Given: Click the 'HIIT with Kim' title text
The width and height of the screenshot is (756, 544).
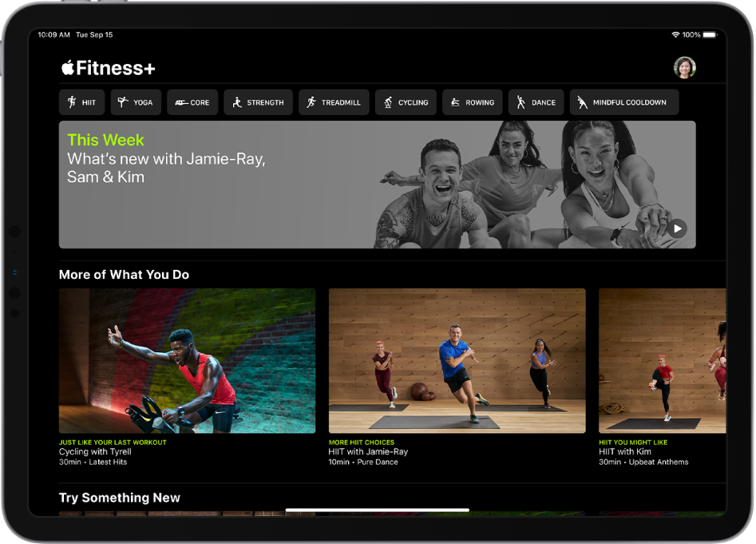Looking at the screenshot, I should tap(625, 452).
